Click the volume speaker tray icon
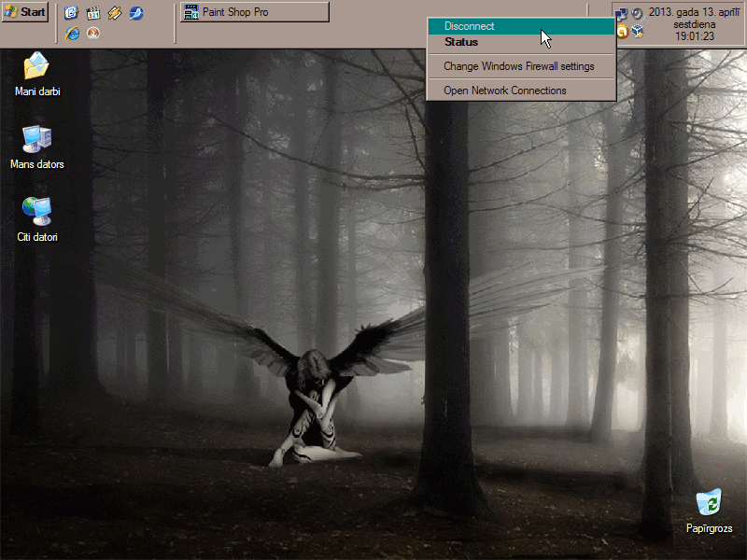The image size is (747, 560). (x=637, y=13)
